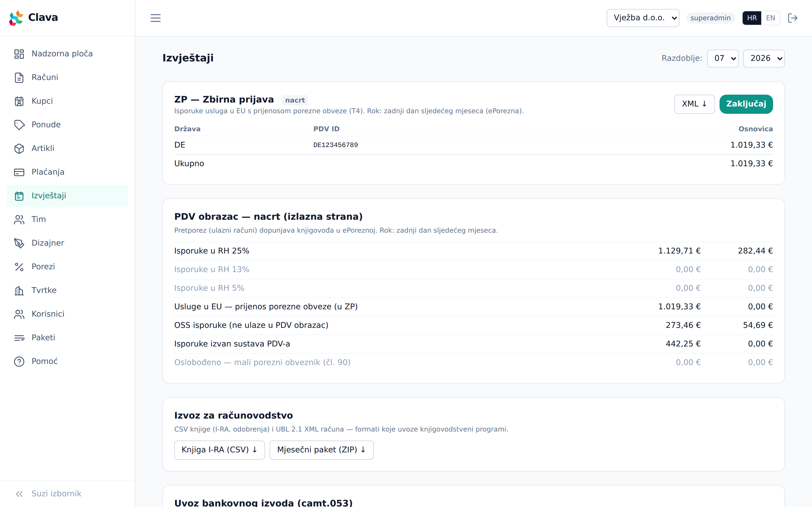The image size is (812, 507).
Task: Click the Ponude tag icon
Action: (19, 125)
